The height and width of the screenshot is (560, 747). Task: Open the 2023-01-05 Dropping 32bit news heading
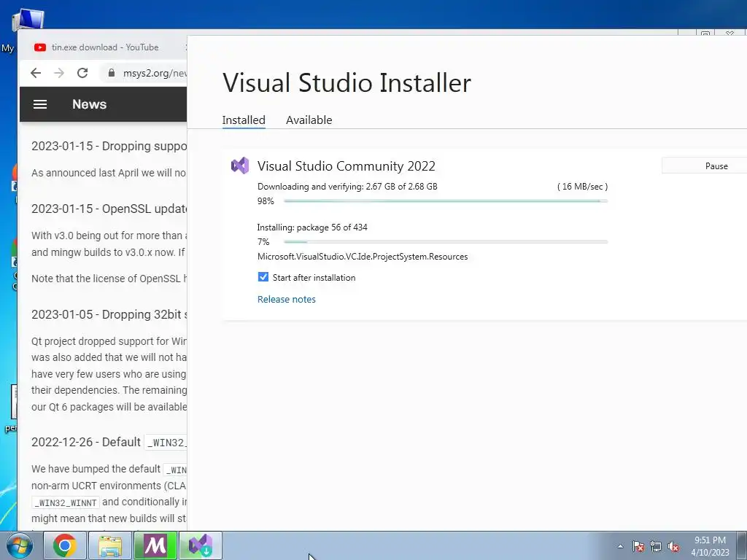[x=109, y=314]
